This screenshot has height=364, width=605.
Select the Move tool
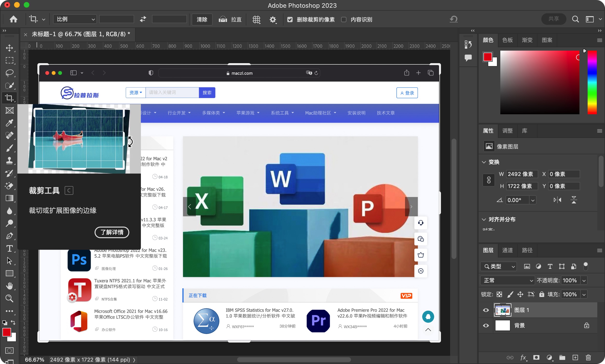pyautogui.click(x=10, y=48)
